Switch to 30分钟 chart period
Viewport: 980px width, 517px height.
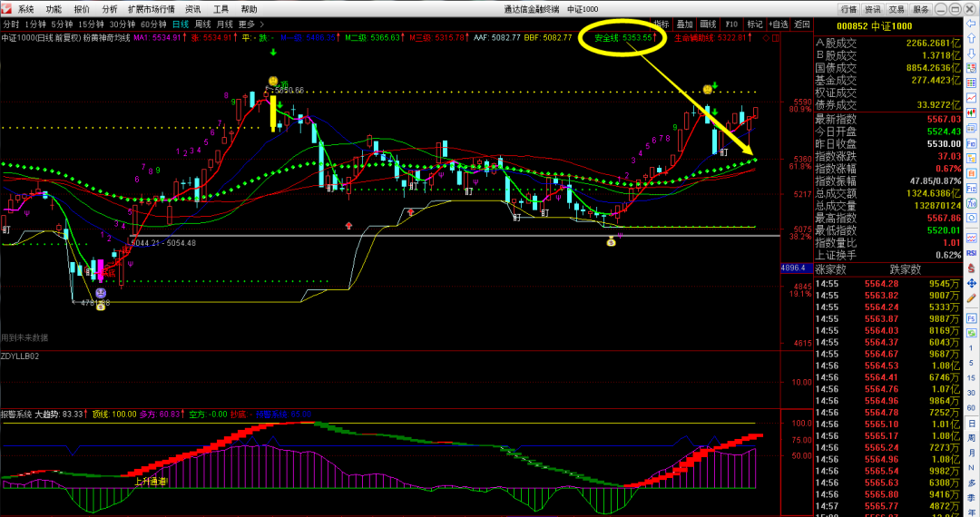click(122, 24)
